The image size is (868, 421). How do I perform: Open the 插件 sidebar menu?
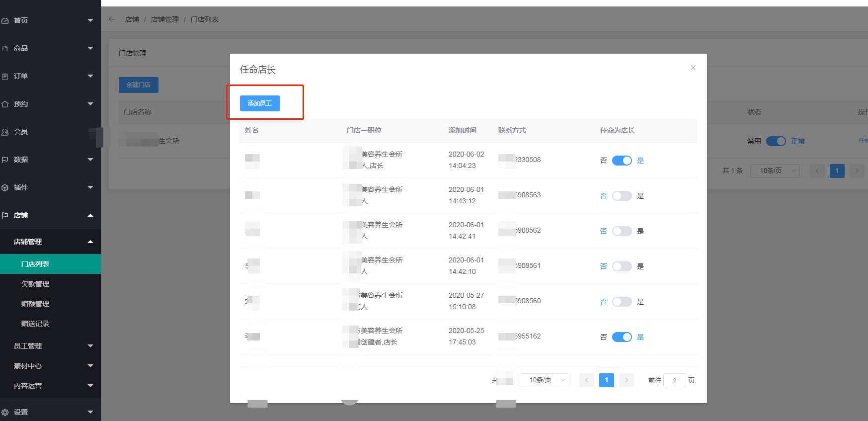[50, 187]
